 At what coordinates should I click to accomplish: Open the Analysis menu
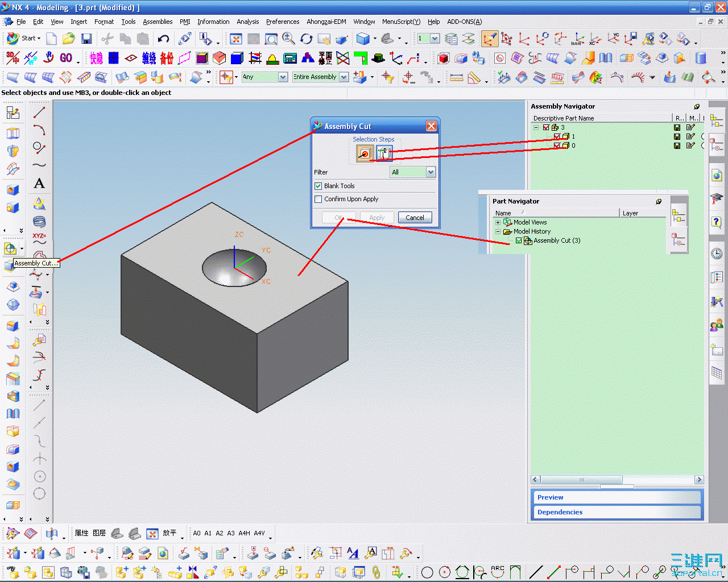pos(247,22)
